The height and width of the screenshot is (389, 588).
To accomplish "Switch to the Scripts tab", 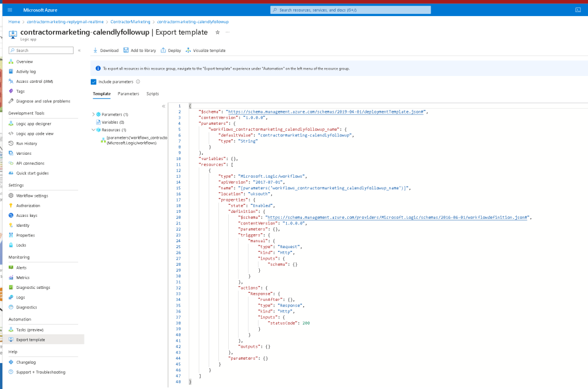I will coord(153,94).
